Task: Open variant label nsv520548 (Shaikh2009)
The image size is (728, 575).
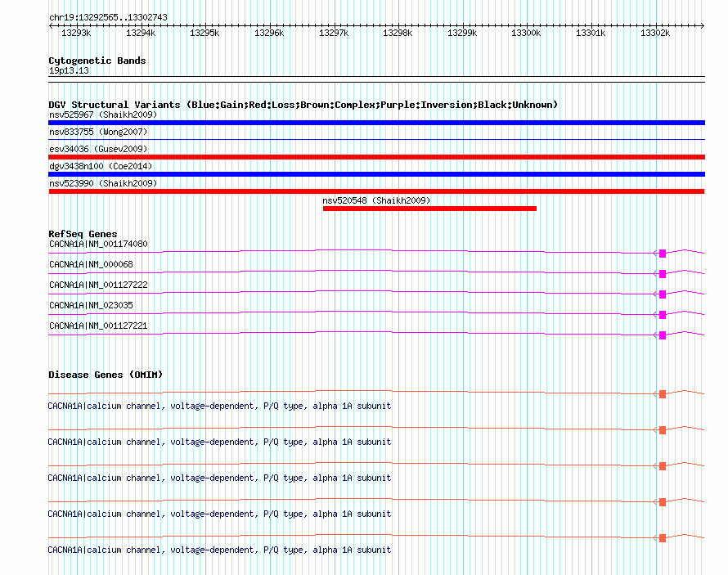Action: point(376,200)
